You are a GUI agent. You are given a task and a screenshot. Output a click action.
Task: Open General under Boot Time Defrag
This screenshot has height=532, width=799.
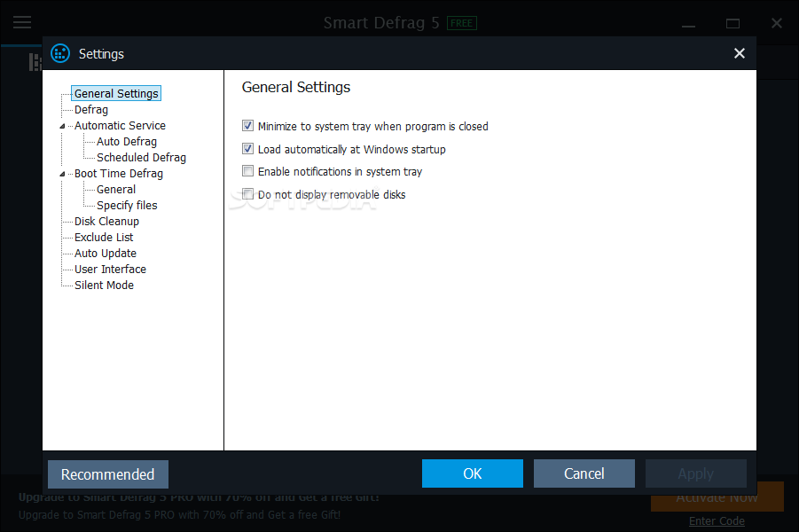coord(116,190)
